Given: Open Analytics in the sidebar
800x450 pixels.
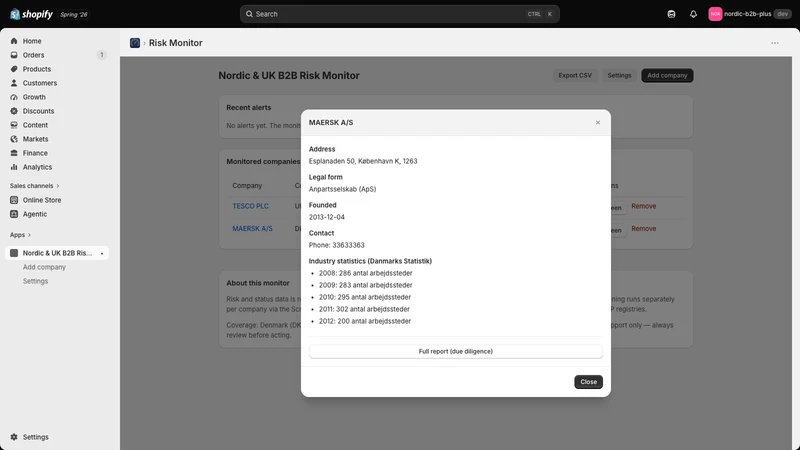Looking at the screenshot, I should tap(37, 167).
